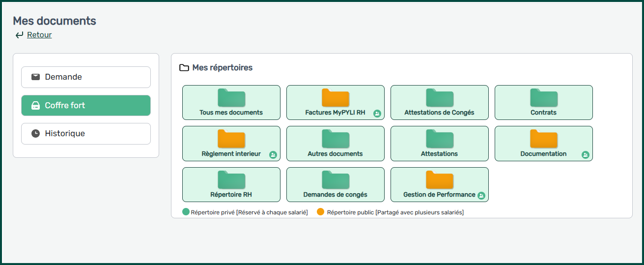Image resolution: width=644 pixels, height=265 pixels.
Task: Switch to the Historique sidebar tab
Action: (x=86, y=134)
